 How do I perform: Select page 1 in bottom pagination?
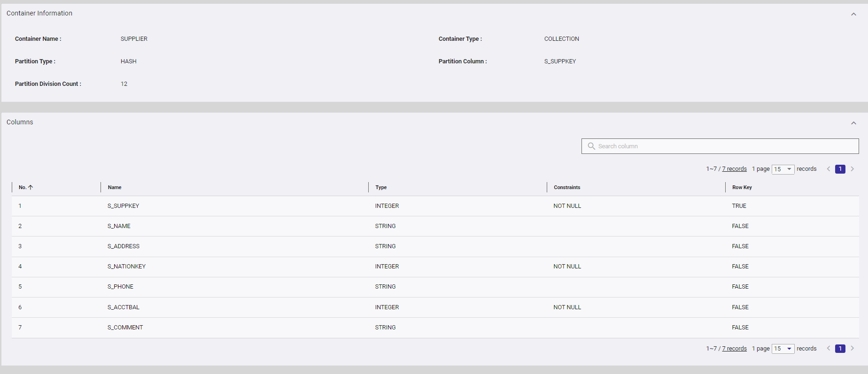(840, 349)
